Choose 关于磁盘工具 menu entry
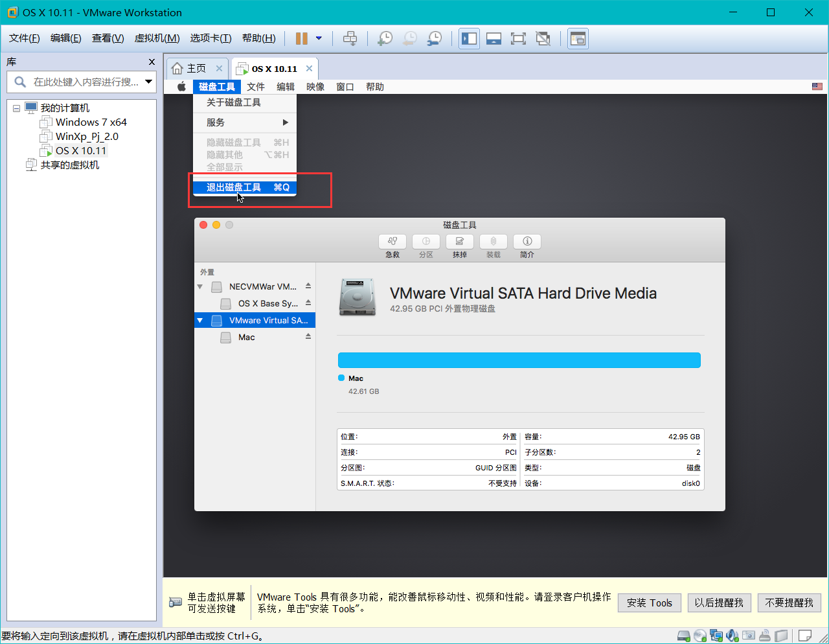829x644 pixels. (244, 102)
